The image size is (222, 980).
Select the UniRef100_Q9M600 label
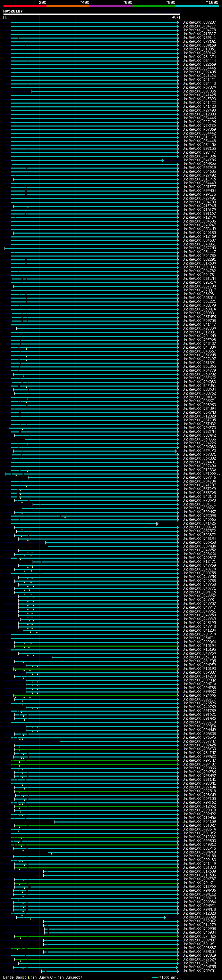(x=199, y=164)
